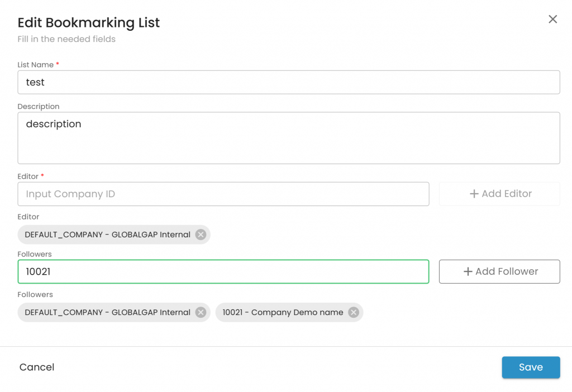
Task: Click the List Name field label
Action: [x=35, y=65]
